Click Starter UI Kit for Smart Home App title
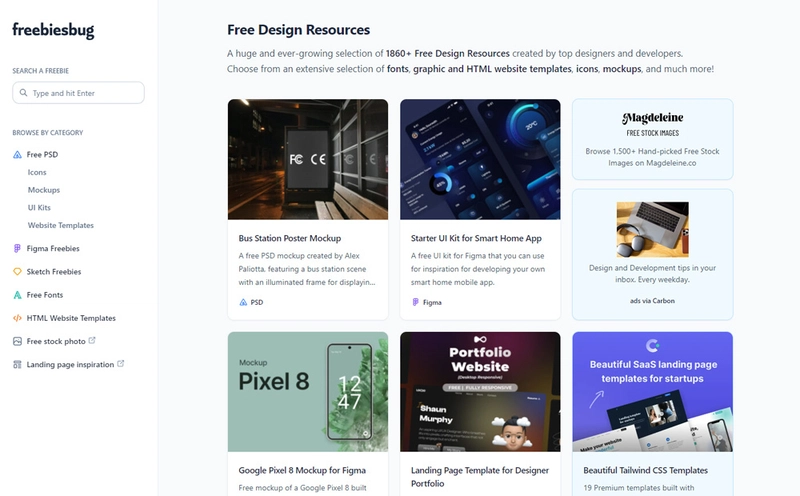Viewport: 800px width, 496px height. 476,238
